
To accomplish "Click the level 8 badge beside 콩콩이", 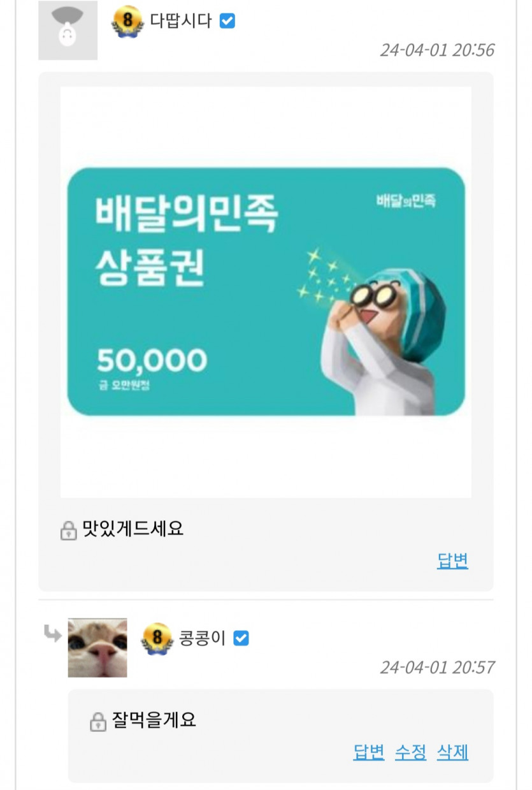I will click(x=157, y=638).
